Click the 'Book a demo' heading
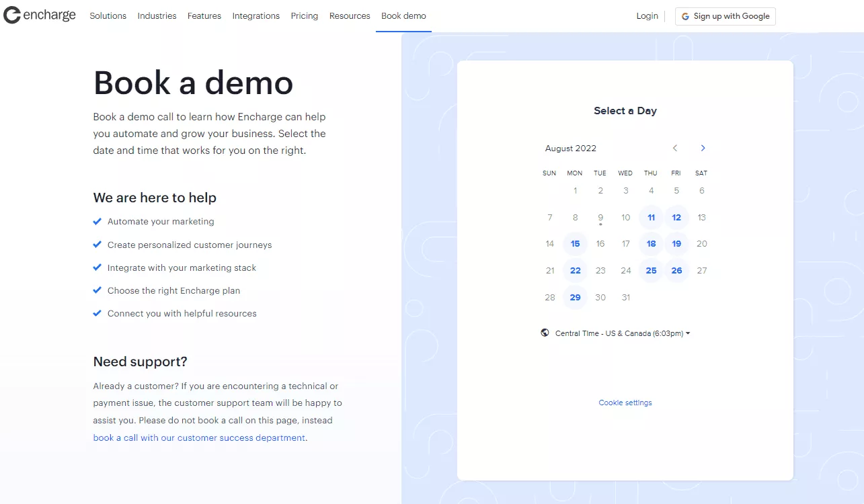This screenshot has width=864, height=504. click(x=194, y=83)
